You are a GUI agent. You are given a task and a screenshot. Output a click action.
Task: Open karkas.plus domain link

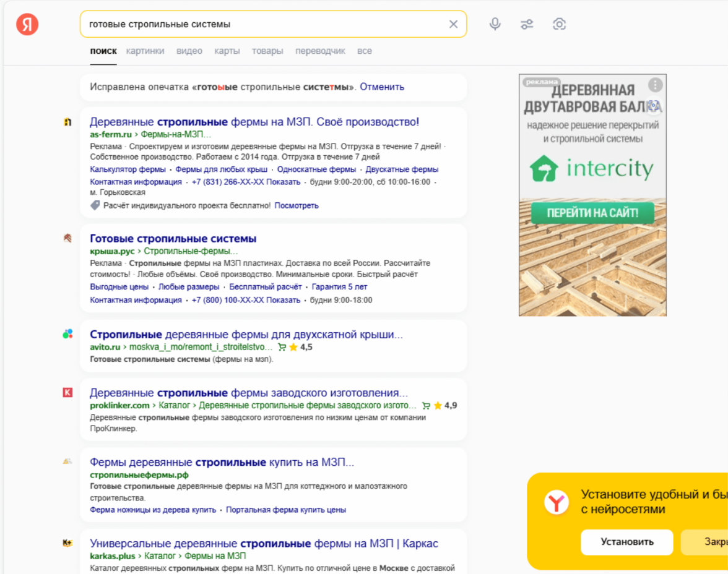[113, 556]
